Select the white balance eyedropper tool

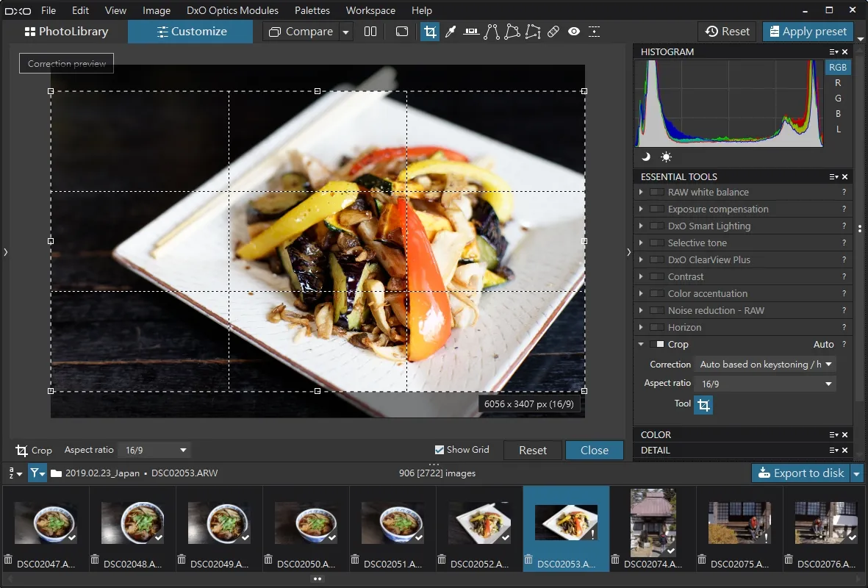pos(451,32)
